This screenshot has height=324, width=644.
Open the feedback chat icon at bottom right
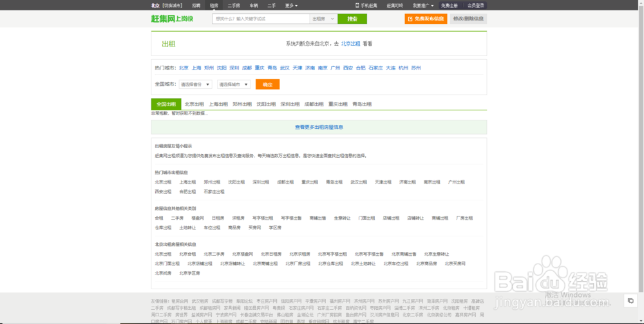click(630, 301)
